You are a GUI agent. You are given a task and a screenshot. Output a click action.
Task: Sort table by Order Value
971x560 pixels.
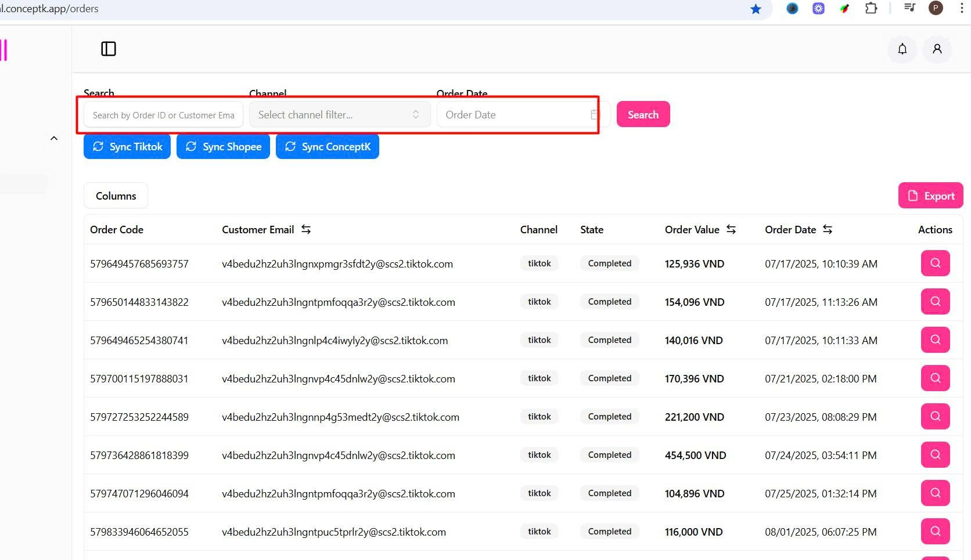coord(731,230)
